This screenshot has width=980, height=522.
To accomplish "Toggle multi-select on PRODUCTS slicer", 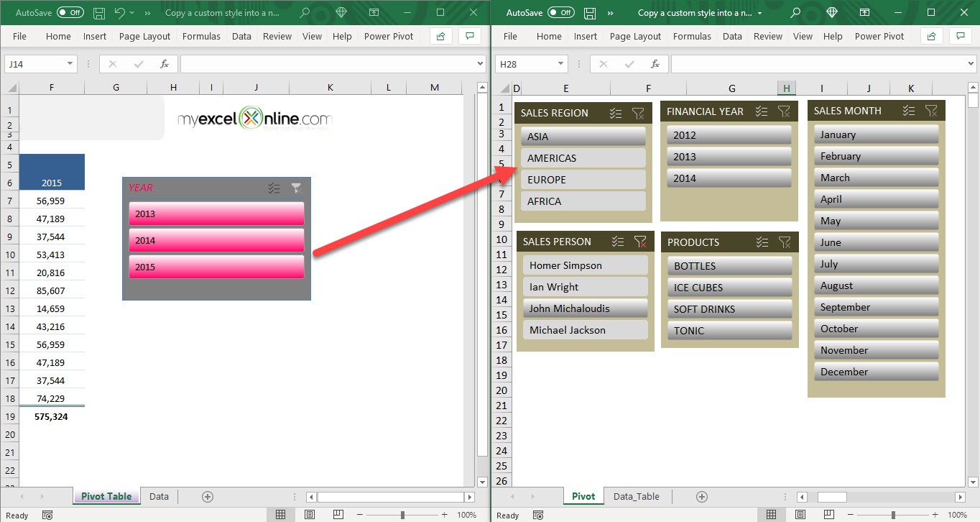I will (762, 242).
